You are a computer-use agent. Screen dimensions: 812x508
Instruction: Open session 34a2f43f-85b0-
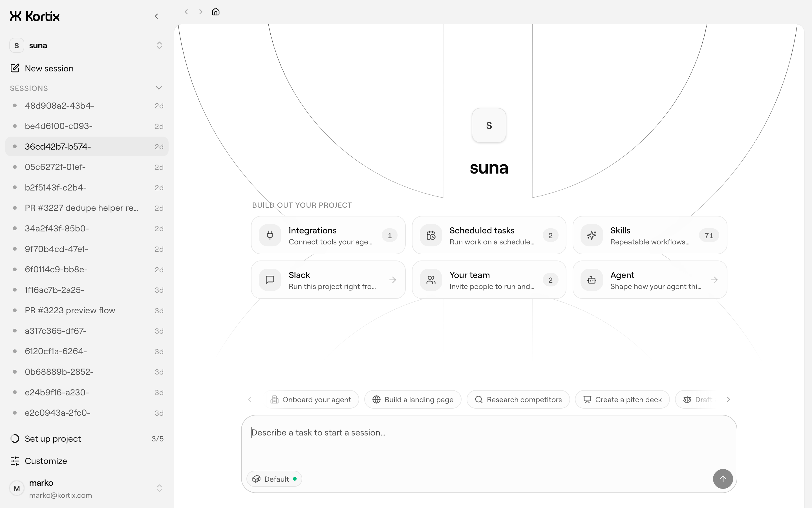(x=87, y=229)
